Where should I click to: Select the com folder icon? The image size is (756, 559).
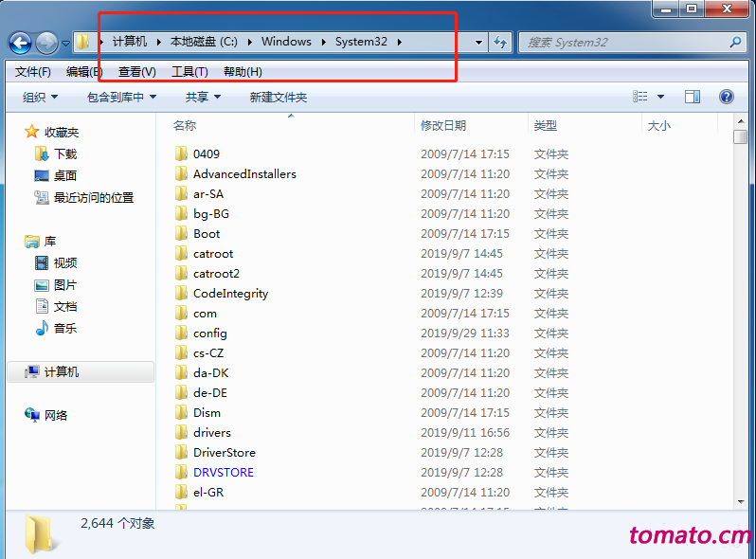pos(181,313)
